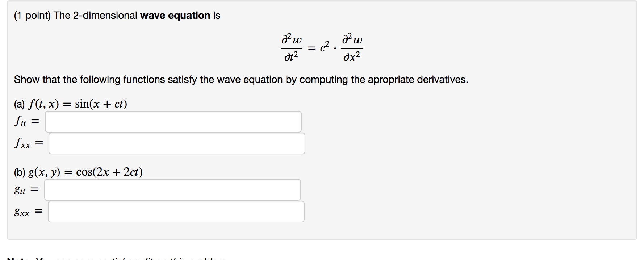Place cursor in the second answer box

177,143
